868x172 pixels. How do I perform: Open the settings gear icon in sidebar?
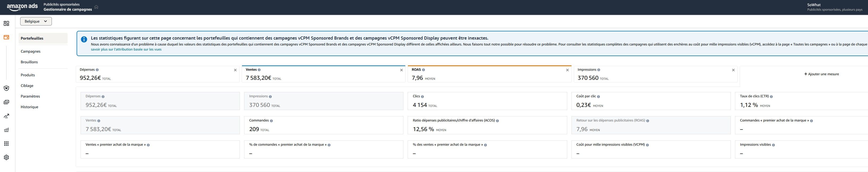click(6, 158)
